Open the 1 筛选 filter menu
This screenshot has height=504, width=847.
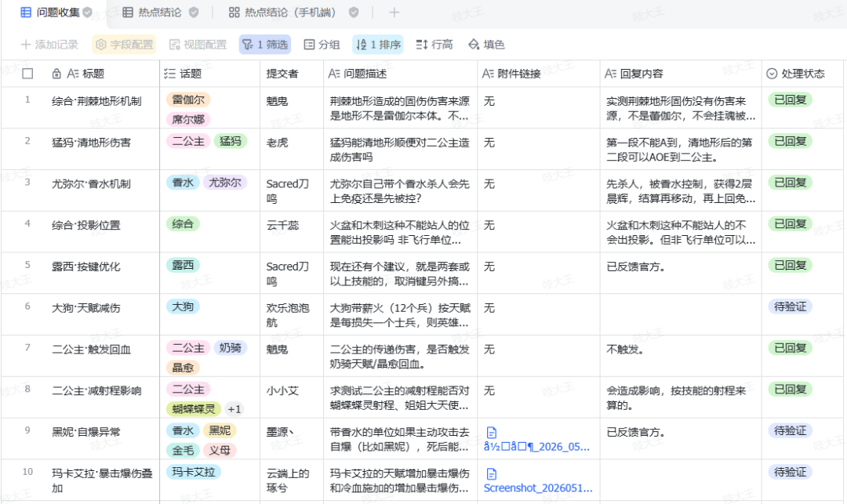click(x=265, y=44)
